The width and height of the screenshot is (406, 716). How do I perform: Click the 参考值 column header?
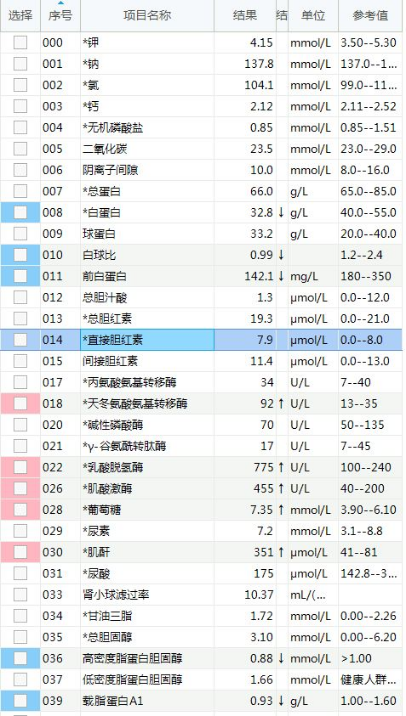point(371,16)
